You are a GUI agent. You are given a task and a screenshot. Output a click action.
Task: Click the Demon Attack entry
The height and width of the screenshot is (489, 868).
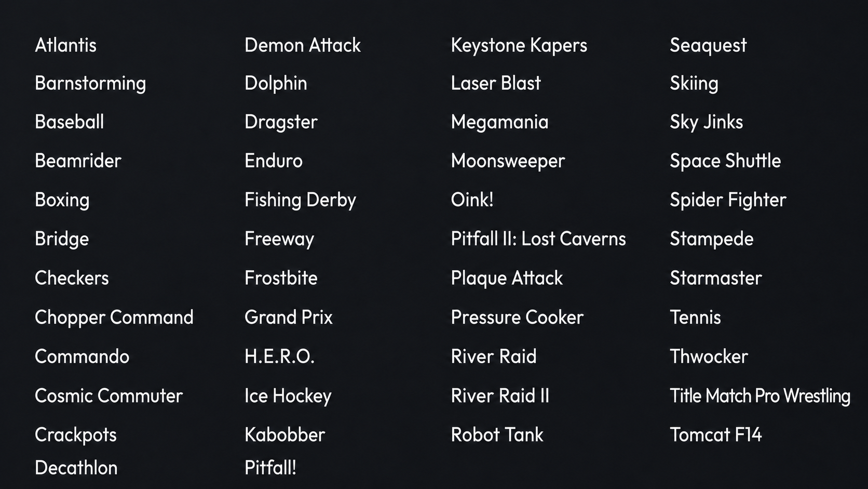coord(303,45)
